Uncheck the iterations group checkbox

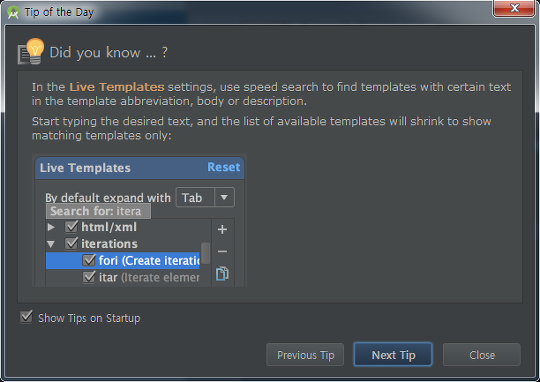coord(71,243)
